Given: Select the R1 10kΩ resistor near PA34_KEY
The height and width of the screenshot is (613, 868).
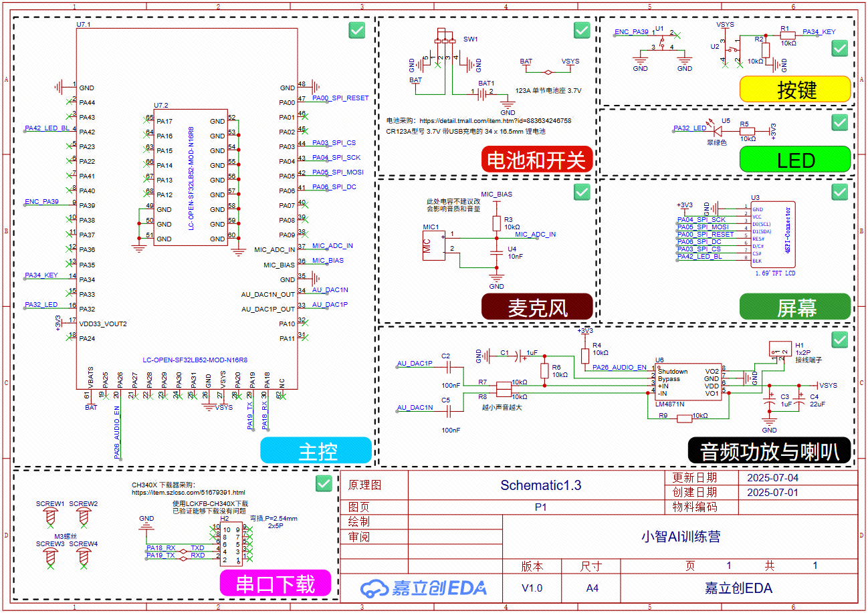Looking at the screenshot, I should (x=787, y=34).
